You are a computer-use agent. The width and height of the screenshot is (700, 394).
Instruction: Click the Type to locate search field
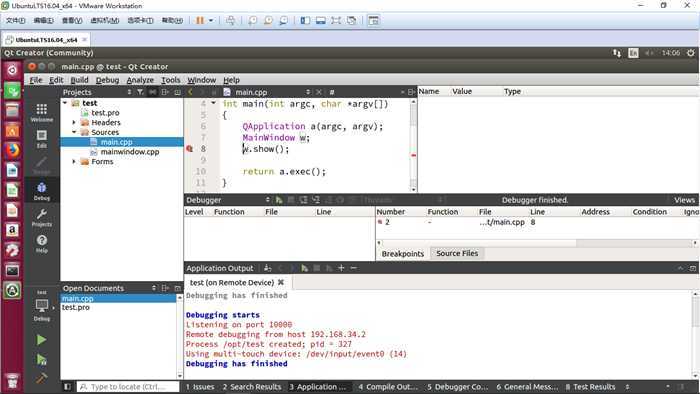click(129, 387)
